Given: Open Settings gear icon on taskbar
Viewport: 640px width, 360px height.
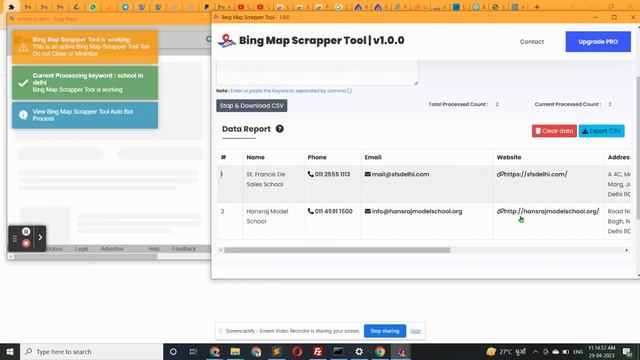Looking at the screenshot, I should pos(359,351).
